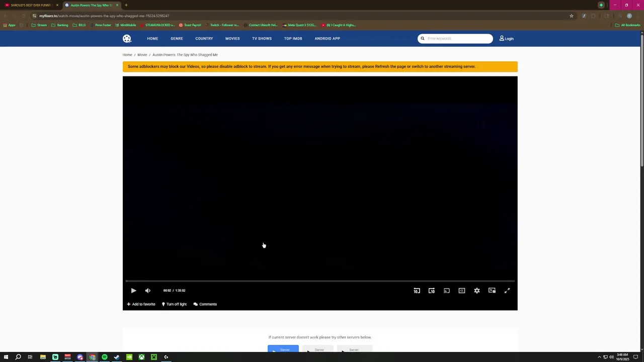Open Steam from the taskbar
Viewport: 644px width, 362px height.
(117, 357)
